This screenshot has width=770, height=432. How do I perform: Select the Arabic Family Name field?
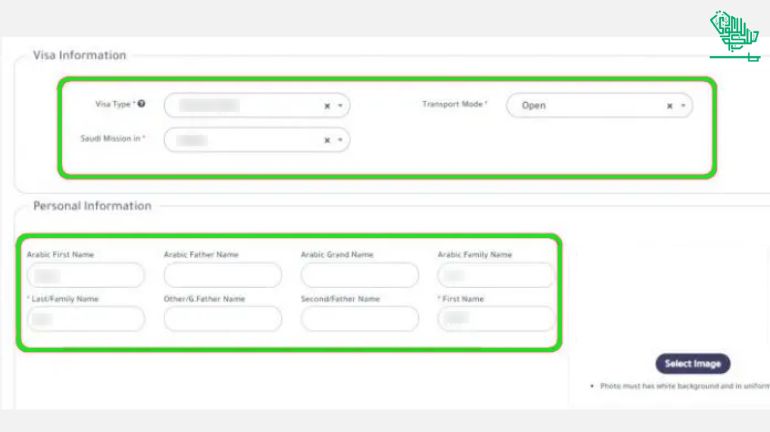[x=496, y=275]
